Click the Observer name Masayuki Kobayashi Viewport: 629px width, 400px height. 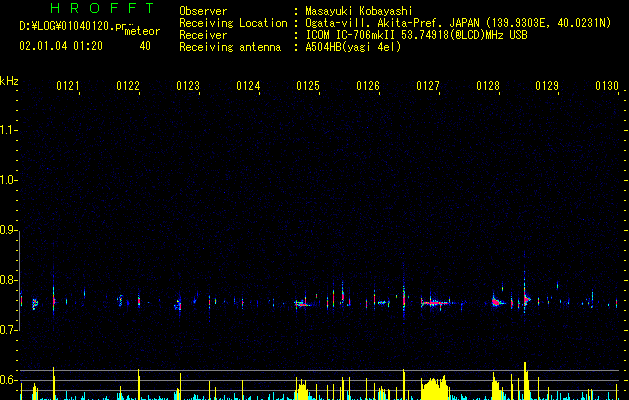(359, 11)
